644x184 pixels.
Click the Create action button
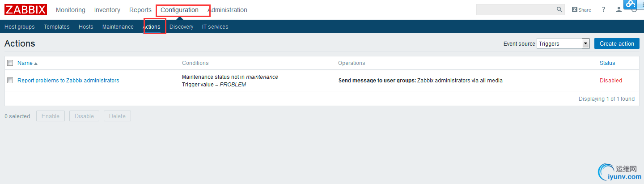(617, 43)
